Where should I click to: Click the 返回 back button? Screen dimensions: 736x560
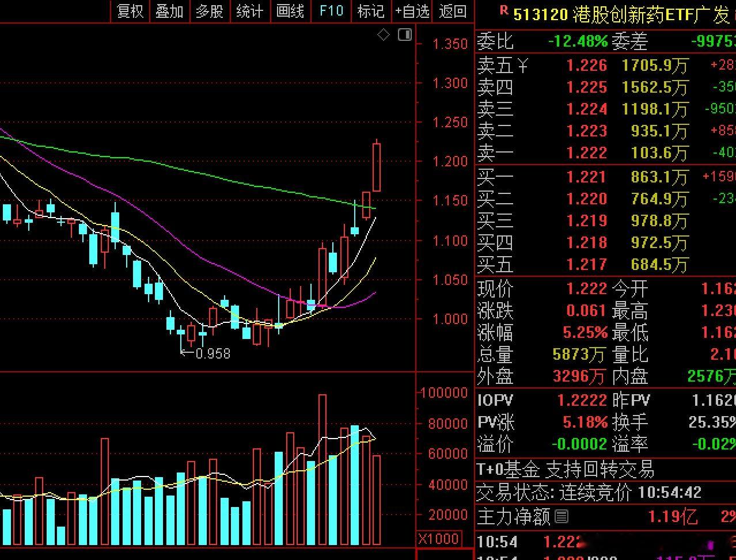tap(453, 11)
